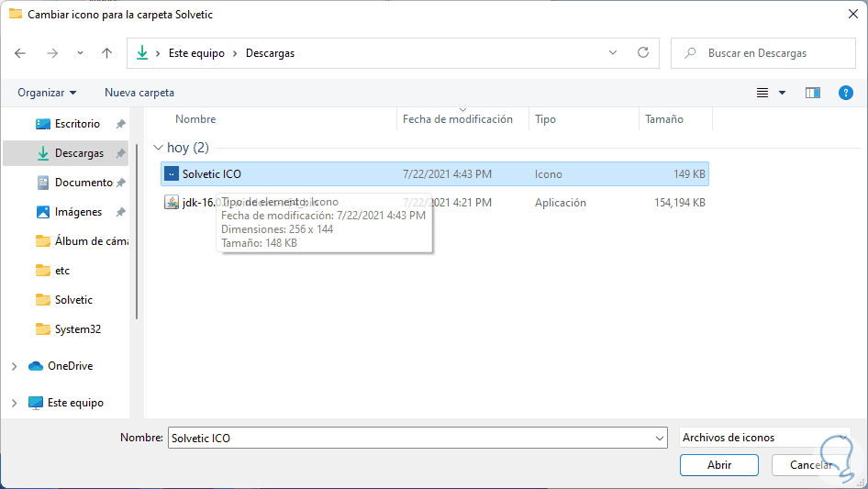Collapse the hoy group
The image size is (868, 489).
(159, 148)
